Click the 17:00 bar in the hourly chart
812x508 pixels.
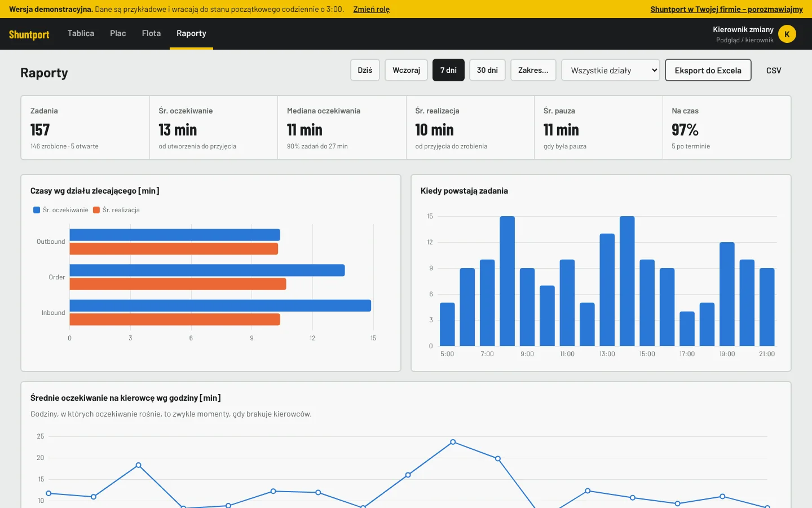tap(687, 329)
